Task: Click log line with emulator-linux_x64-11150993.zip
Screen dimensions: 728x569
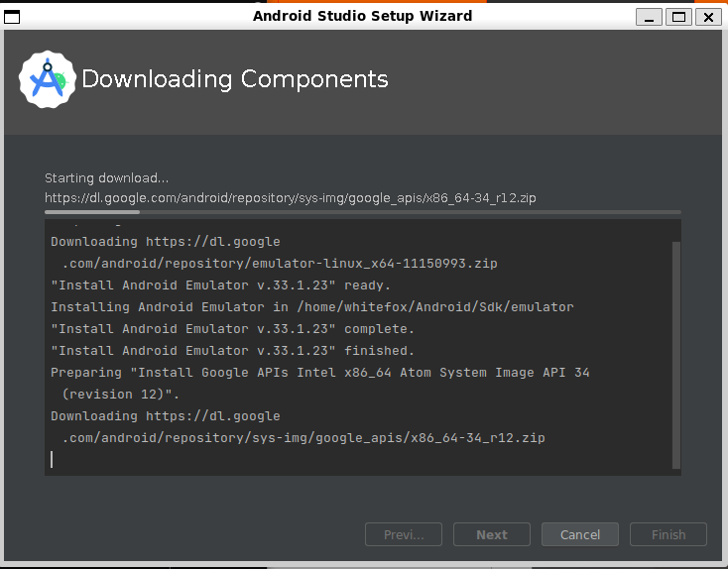Action: click(280, 264)
